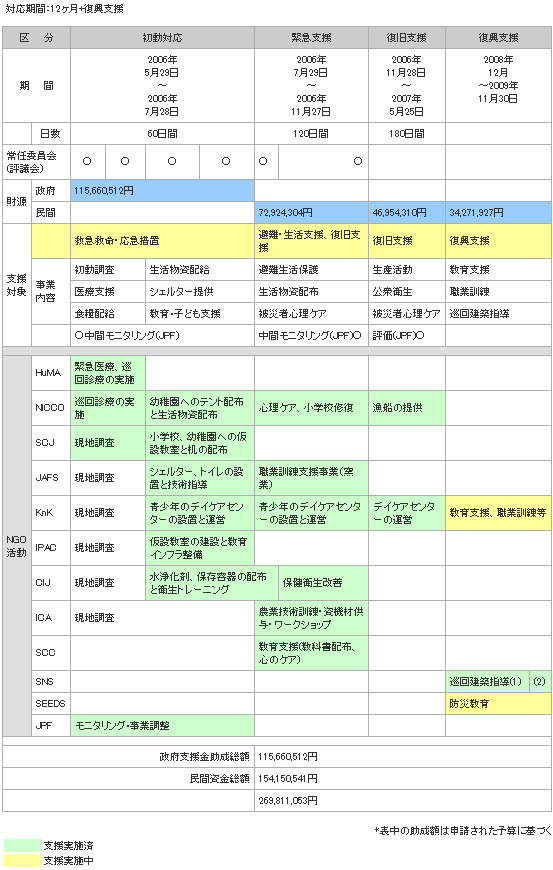Click the SEEDS row label

pyautogui.click(x=50, y=704)
